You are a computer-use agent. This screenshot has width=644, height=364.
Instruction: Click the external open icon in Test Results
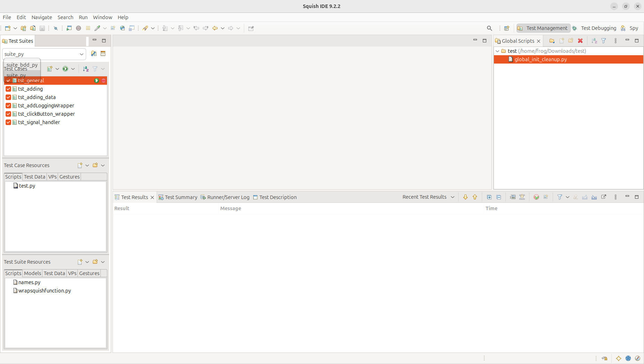pos(604,197)
